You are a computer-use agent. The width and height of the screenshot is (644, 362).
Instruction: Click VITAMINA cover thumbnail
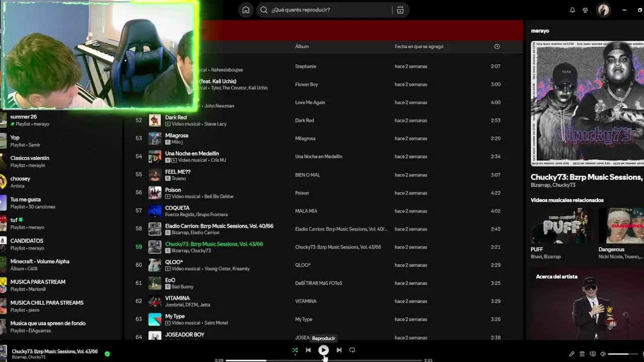[x=155, y=301]
